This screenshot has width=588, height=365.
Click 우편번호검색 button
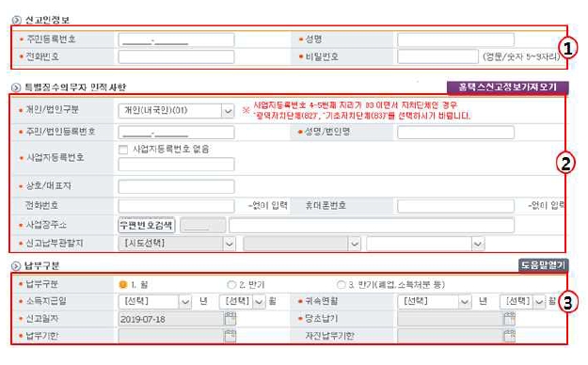pyautogui.click(x=147, y=225)
